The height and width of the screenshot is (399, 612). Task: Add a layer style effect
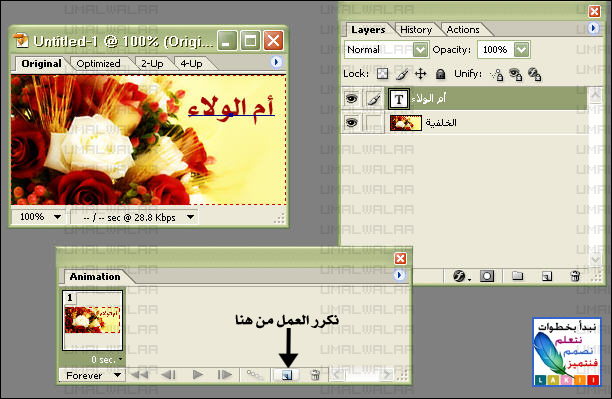click(461, 276)
